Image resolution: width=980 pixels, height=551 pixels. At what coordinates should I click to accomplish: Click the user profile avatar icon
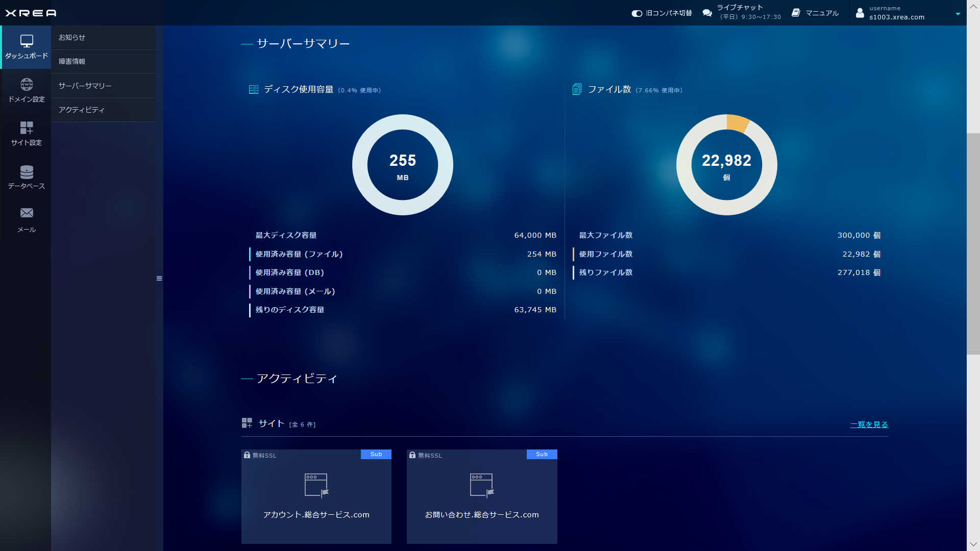[860, 13]
